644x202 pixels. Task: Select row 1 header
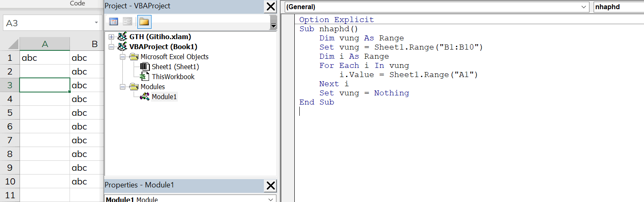pos(10,58)
